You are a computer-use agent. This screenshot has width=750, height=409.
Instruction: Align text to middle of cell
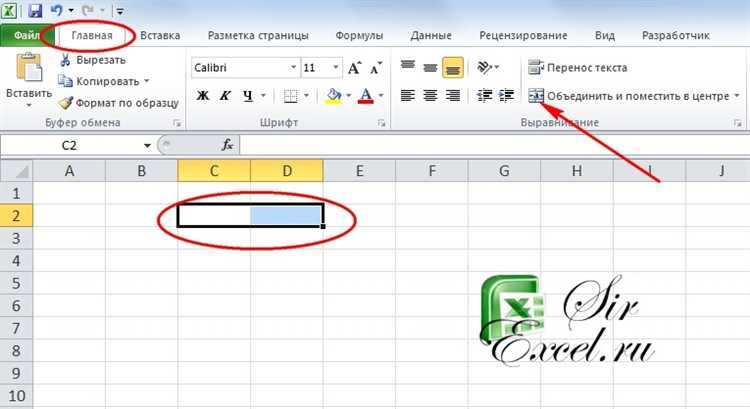point(430,67)
